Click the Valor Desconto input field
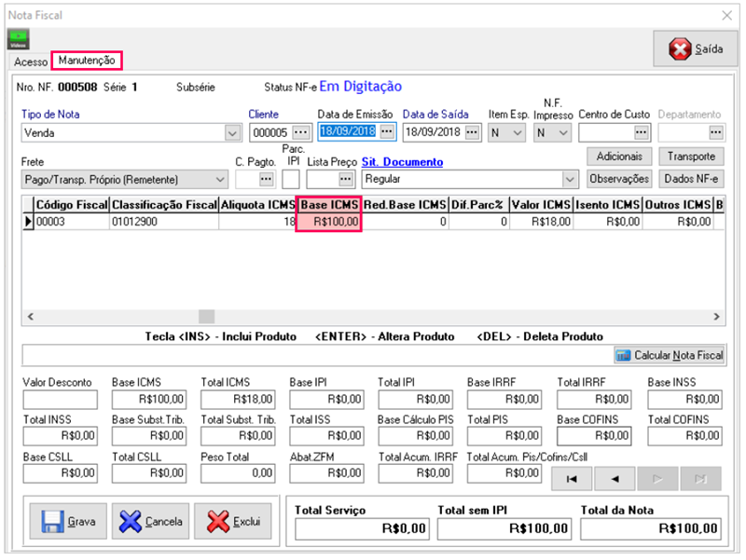The image size is (746, 560). (60, 400)
